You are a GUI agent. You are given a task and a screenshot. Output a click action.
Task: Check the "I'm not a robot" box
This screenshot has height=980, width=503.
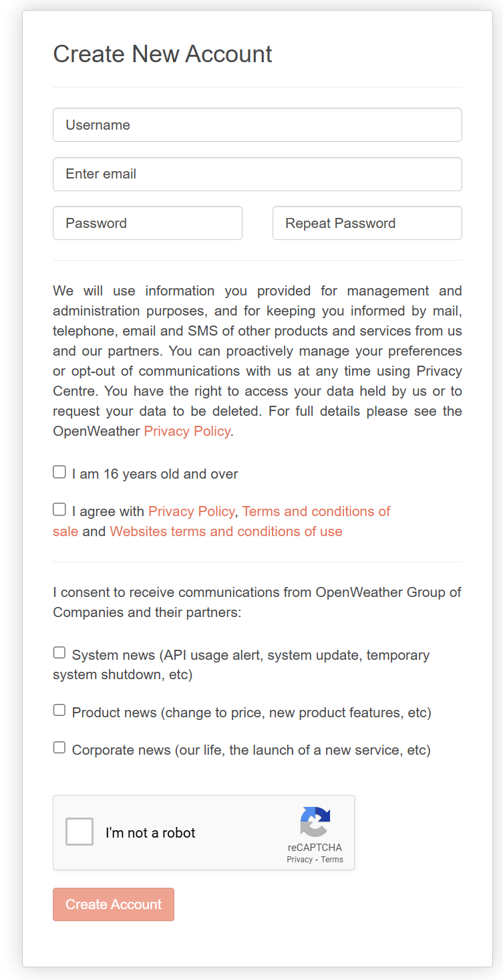click(x=79, y=832)
